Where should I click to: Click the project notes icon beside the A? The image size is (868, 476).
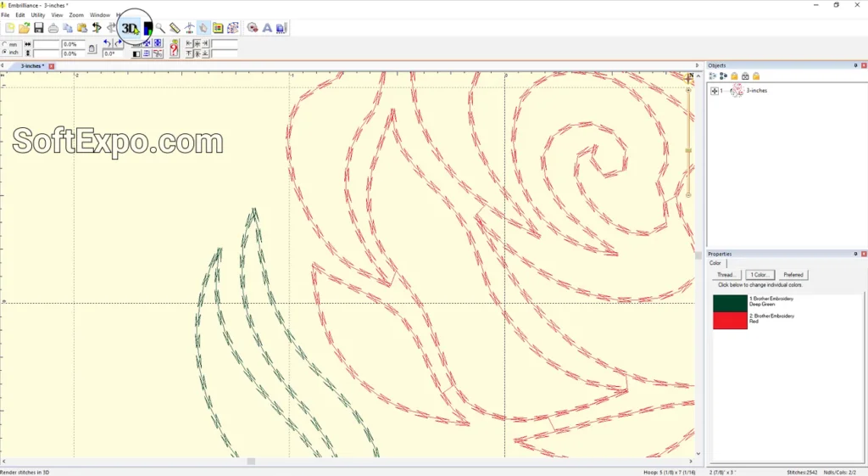click(x=281, y=28)
